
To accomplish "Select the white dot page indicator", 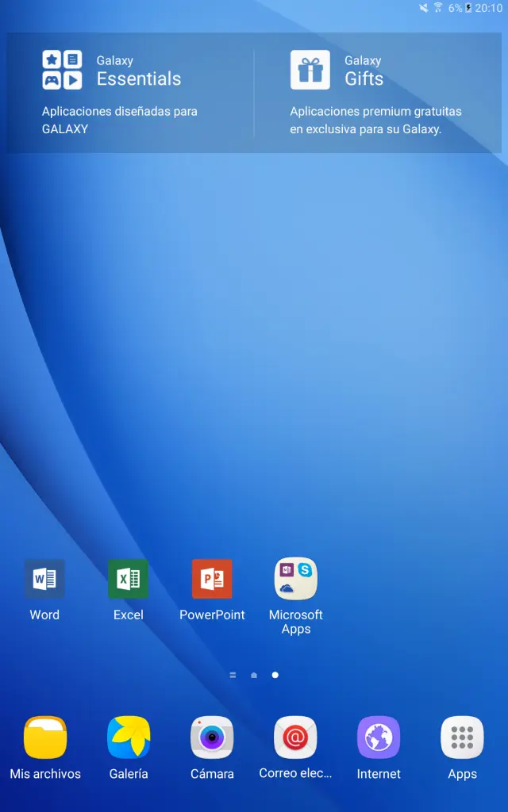I will tap(275, 675).
